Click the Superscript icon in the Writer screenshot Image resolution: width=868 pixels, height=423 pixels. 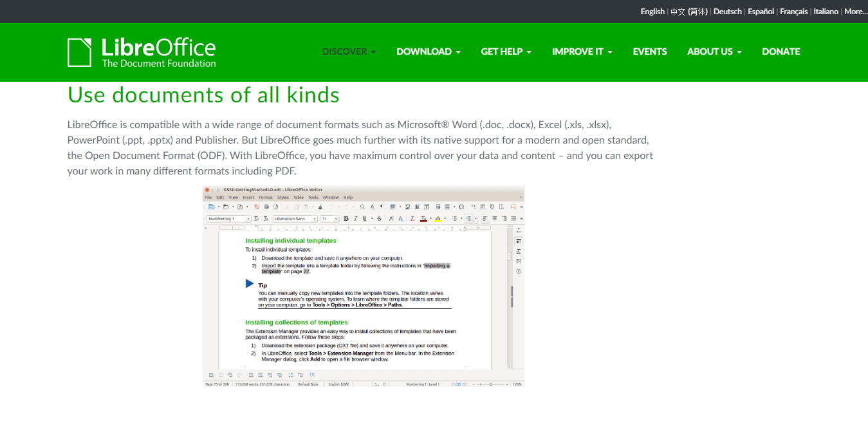(x=391, y=218)
